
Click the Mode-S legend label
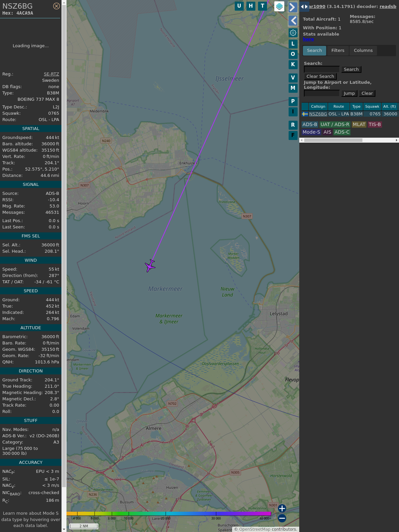pyautogui.click(x=311, y=132)
